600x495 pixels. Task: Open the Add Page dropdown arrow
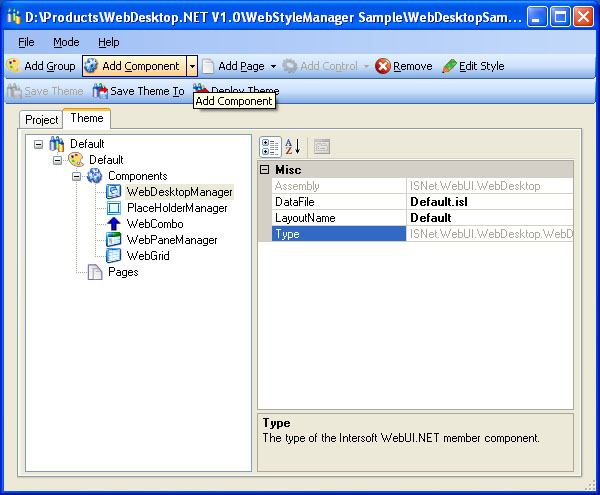tap(273, 67)
